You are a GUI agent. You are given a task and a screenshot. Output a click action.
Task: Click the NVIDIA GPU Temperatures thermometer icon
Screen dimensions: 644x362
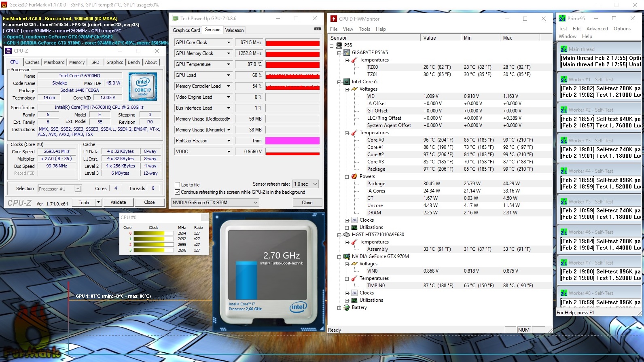pyautogui.click(x=354, y=278)
